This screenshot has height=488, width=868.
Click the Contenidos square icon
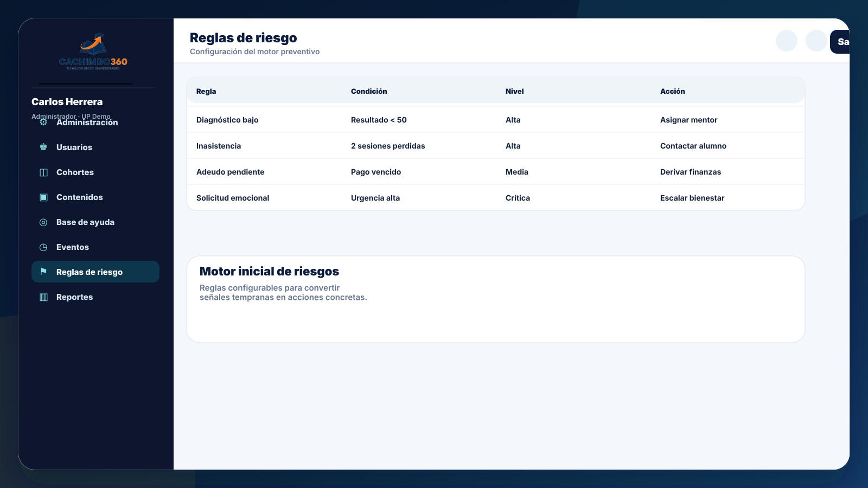[x=43, y=197]
